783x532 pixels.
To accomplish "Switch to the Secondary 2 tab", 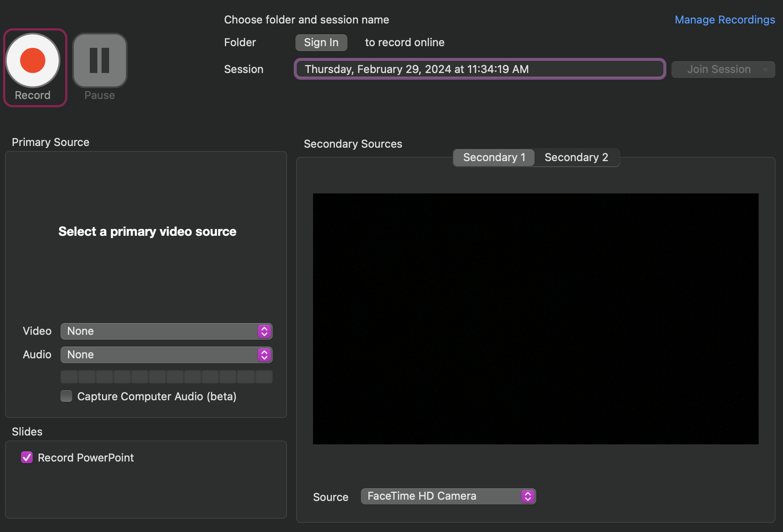I will [x=576, y=158].
